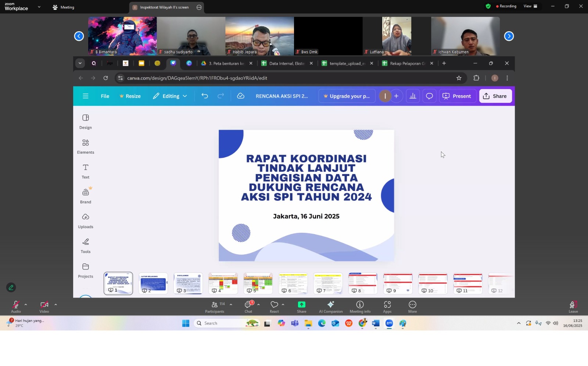Bookmark the Canva page with the star
588x366 pixels.
tap(459, 78)
